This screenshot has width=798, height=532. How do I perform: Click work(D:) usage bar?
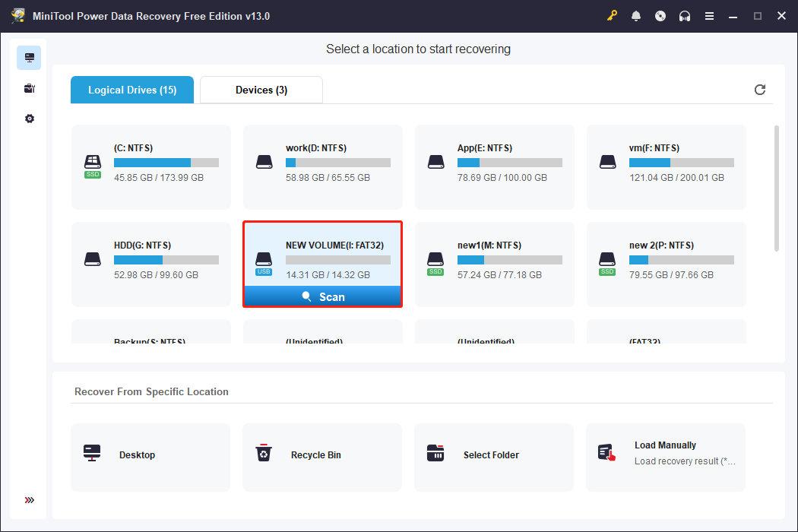[x=338, y=163]
